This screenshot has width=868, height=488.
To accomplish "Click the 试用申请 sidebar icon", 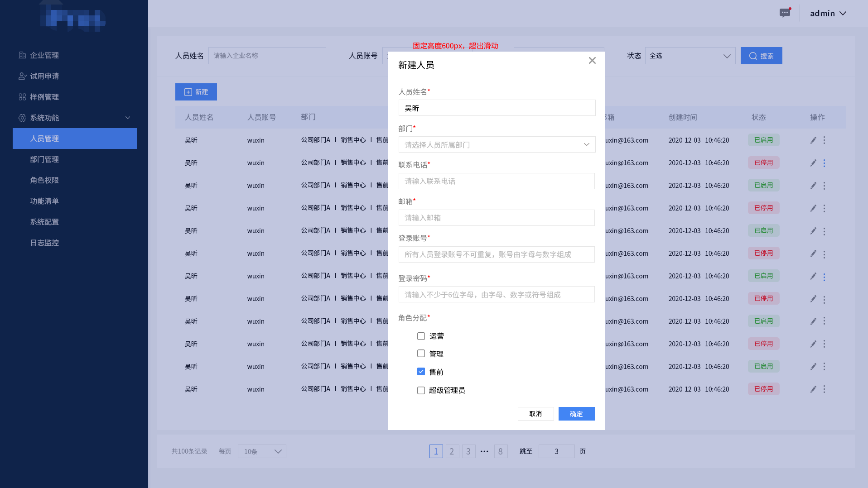I will [x=22, y=76].
